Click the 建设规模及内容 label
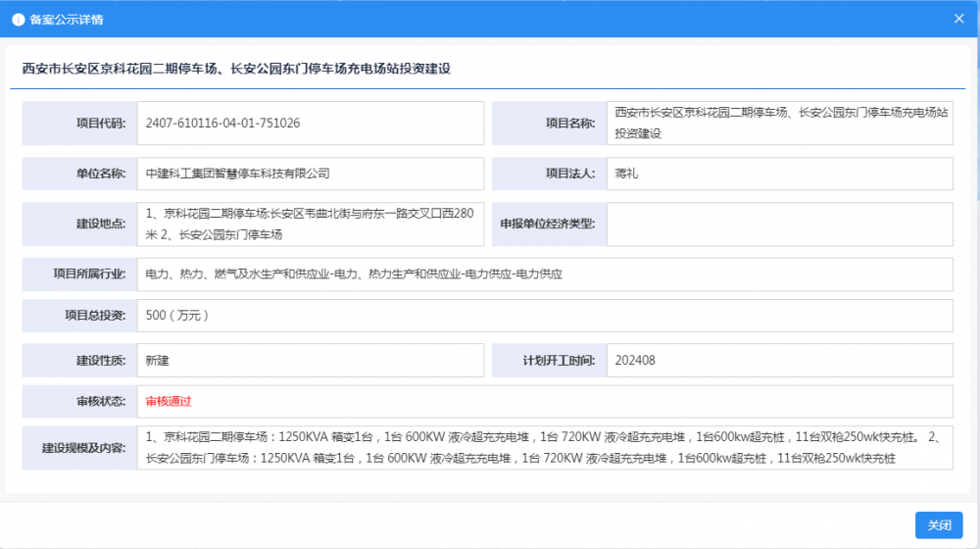 pos(83,448)
